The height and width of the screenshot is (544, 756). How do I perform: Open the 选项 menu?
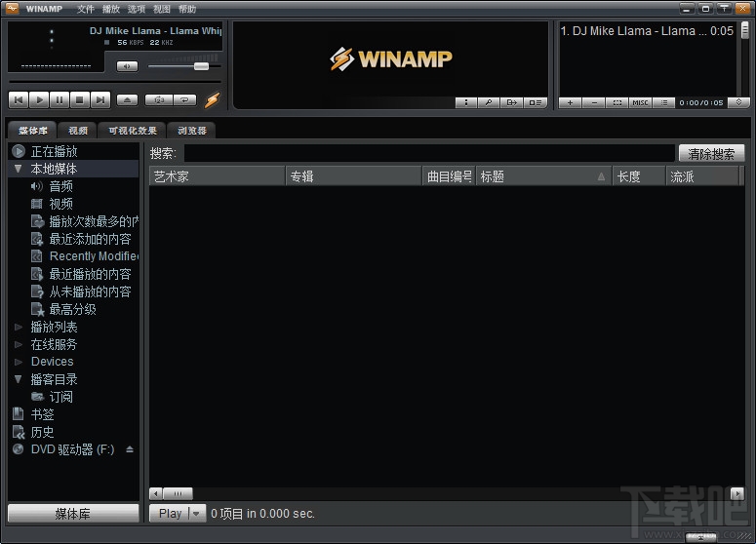click(x=137, y=9)
